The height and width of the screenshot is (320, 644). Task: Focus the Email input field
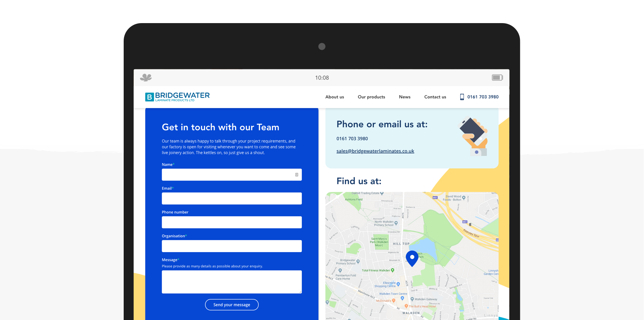coord(232,198)
